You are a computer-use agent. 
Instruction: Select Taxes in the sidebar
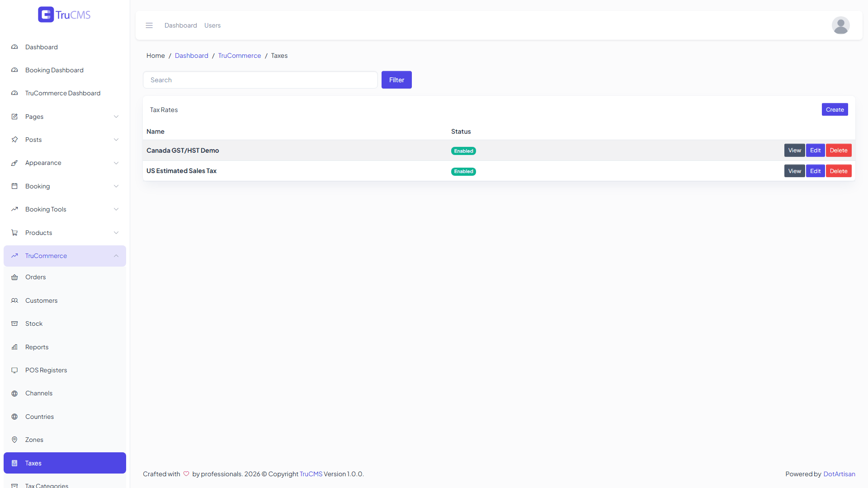pyautogui.click(x=65, y=463)
